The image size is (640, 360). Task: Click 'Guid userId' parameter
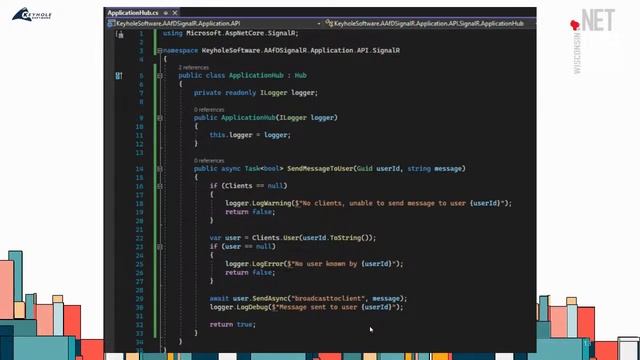[x=378, y=169]
